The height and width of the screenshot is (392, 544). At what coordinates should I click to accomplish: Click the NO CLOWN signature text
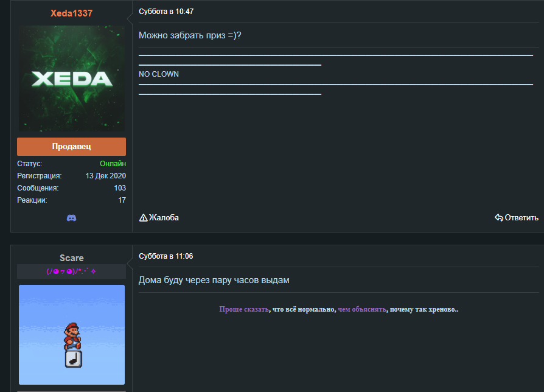[x=159, y=74]
